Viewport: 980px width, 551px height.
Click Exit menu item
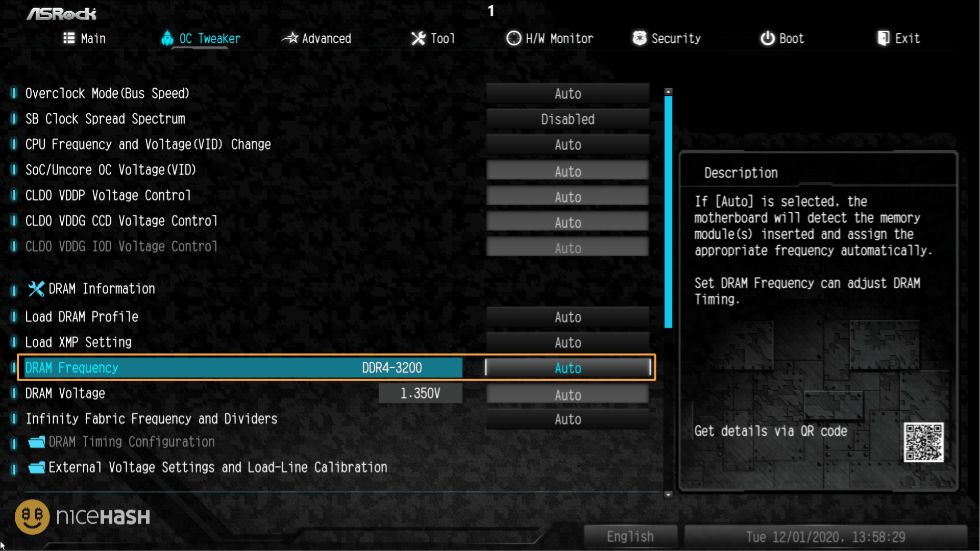click(x=908, y=38)
